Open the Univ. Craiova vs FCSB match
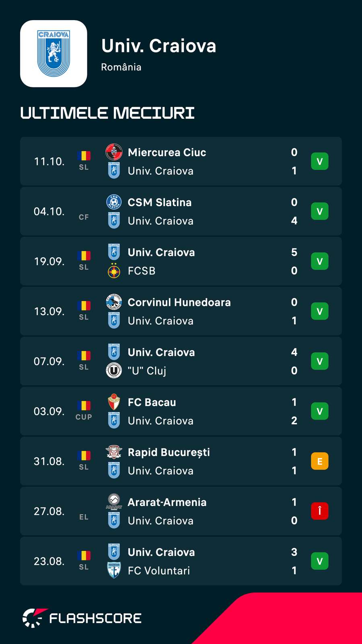Viewport: 362px width, 644px height. [181, 261]
